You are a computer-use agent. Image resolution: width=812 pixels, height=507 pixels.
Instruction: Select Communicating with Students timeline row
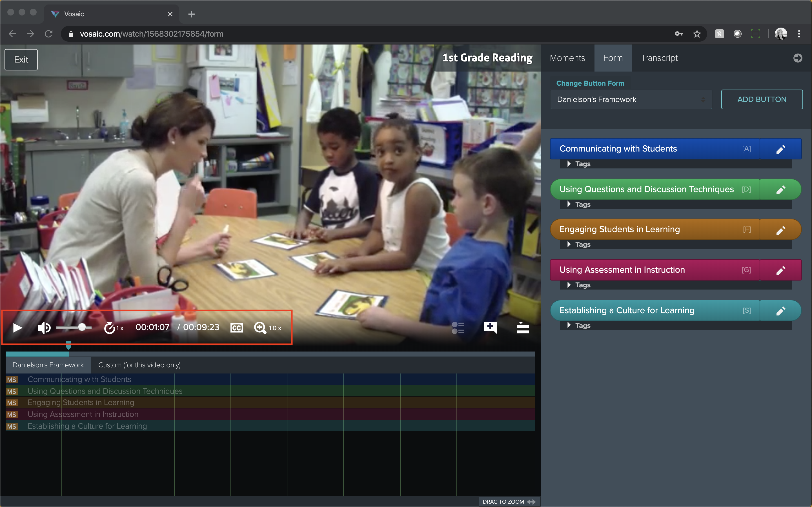[x=270, y=379]
